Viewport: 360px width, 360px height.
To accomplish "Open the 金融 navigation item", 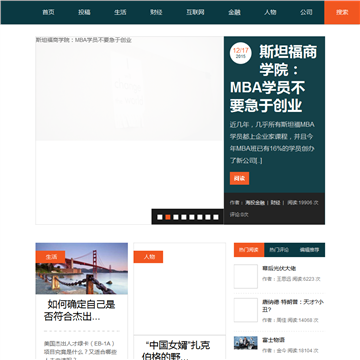I will point(234,12).
